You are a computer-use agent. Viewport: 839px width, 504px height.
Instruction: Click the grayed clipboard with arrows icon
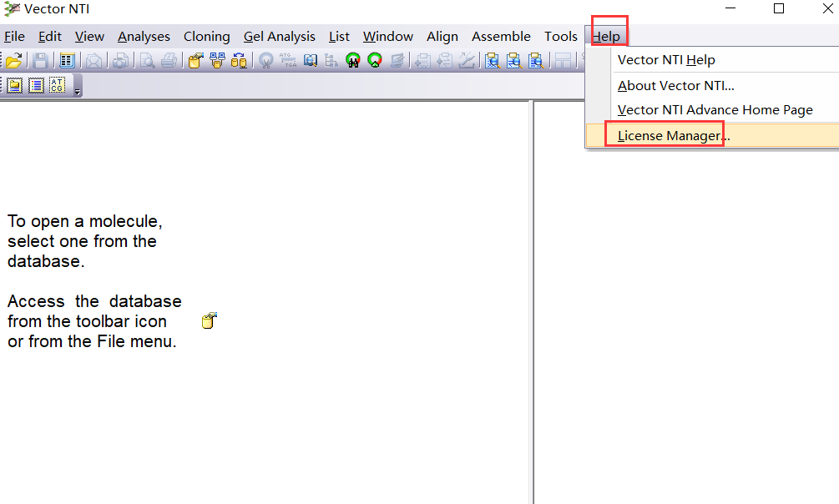[444, 60]
